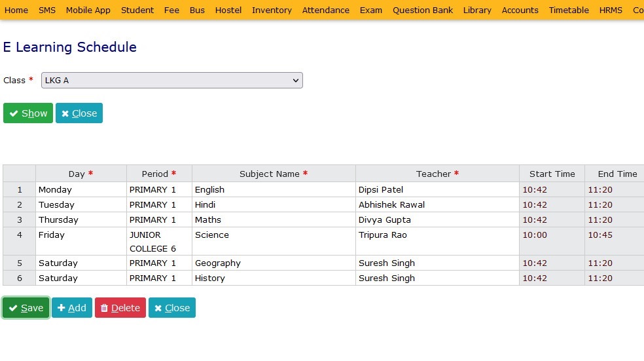Click the green Save button
Screen dimensions: 644x361
click(x=26, y=308)
